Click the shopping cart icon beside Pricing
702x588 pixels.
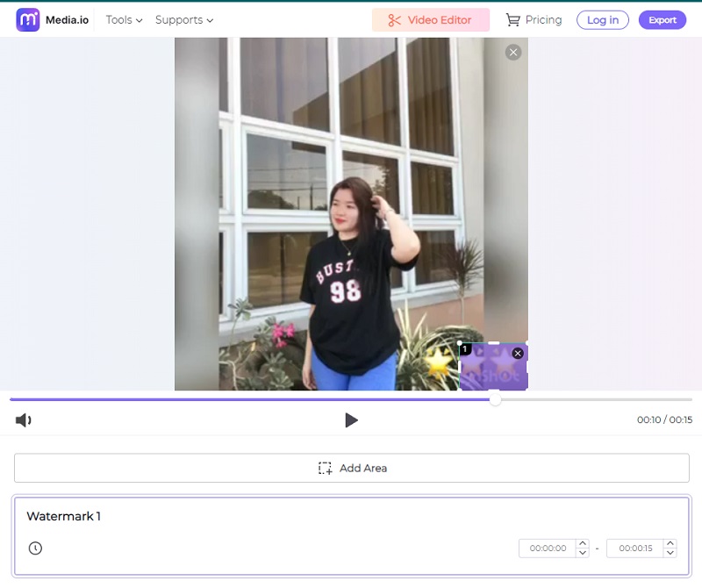click(x=512, y=19)
